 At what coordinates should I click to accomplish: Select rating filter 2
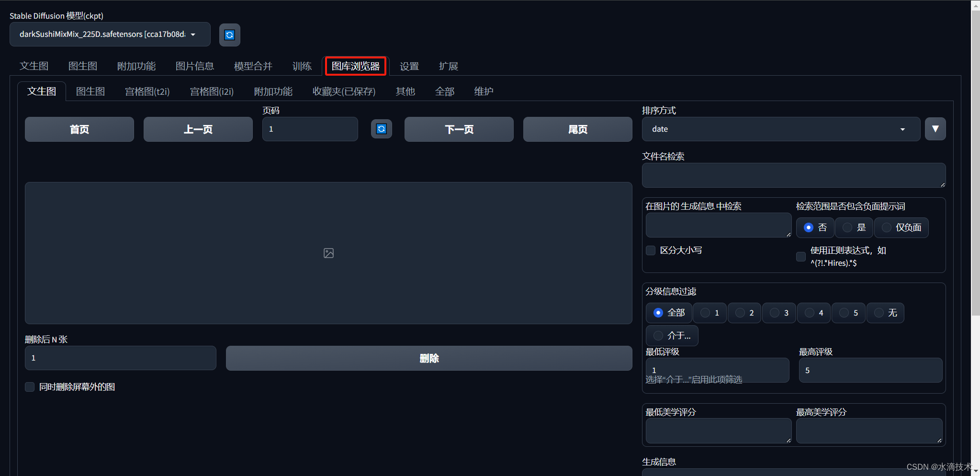[744, 313]
